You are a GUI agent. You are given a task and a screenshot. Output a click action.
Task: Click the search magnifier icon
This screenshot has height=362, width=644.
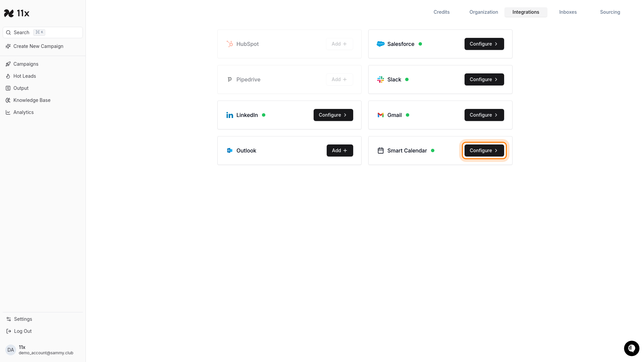coord(8,33)
